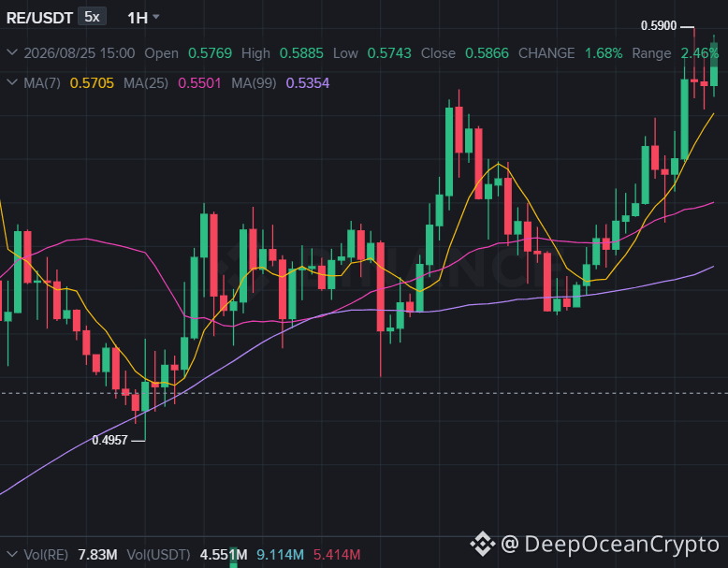The width and height of the screenshot is (728, 568).
Task: Click the MA(99) label
Action: (x=254, y=83)
